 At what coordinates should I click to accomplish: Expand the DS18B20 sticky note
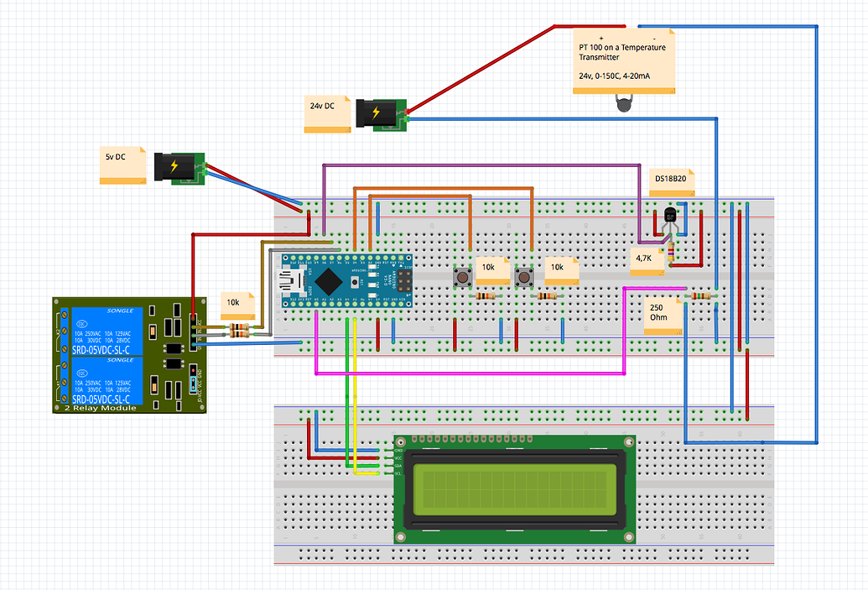(x=671, y=179)
